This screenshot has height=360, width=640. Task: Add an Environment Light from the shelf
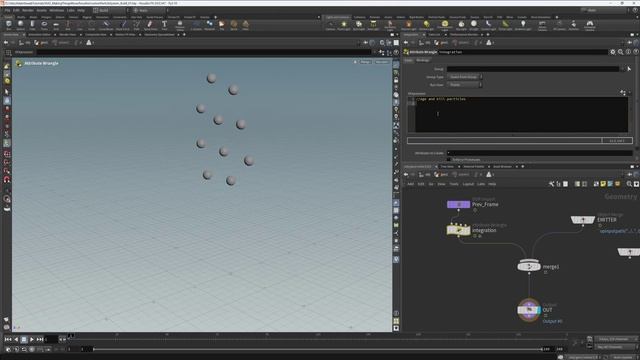pyautogui.click(x=444, y=25)
